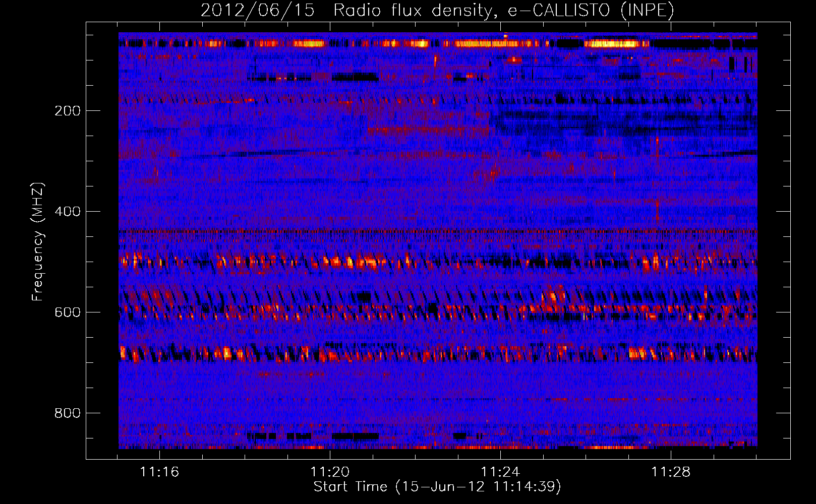Image resolution: width=816 pixels, height=504 pixels.
Task: Select the '800' frequency axis label
Action: (68, 413)
